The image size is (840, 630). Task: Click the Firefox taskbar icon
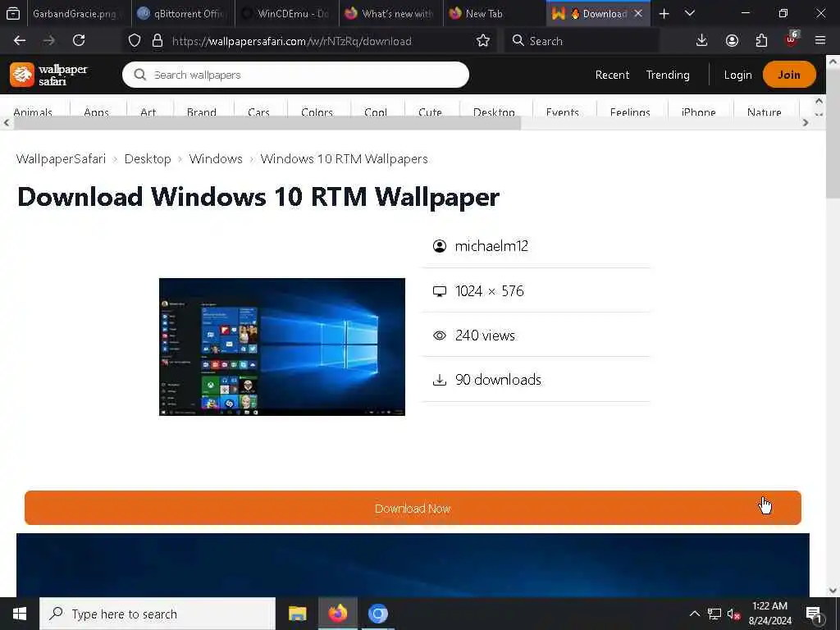tap(337, 614)
